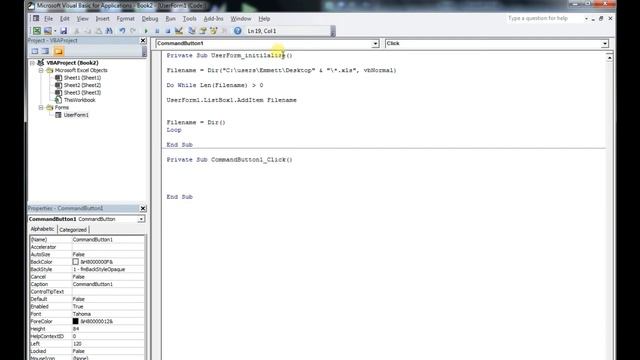Switch to the Categorized properties tab
Image resolution: width=640 pixels, height=360 pixels.
73,230
